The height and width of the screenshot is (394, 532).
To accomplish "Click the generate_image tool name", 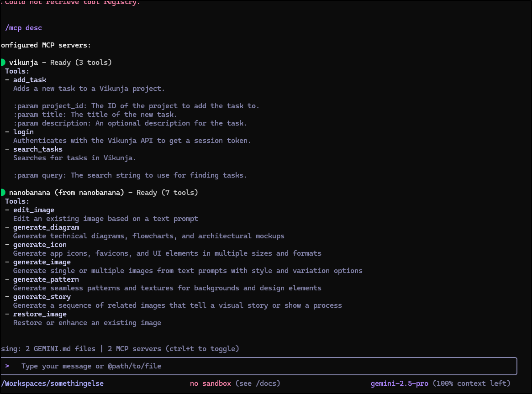I will click(x=42, y=262).
